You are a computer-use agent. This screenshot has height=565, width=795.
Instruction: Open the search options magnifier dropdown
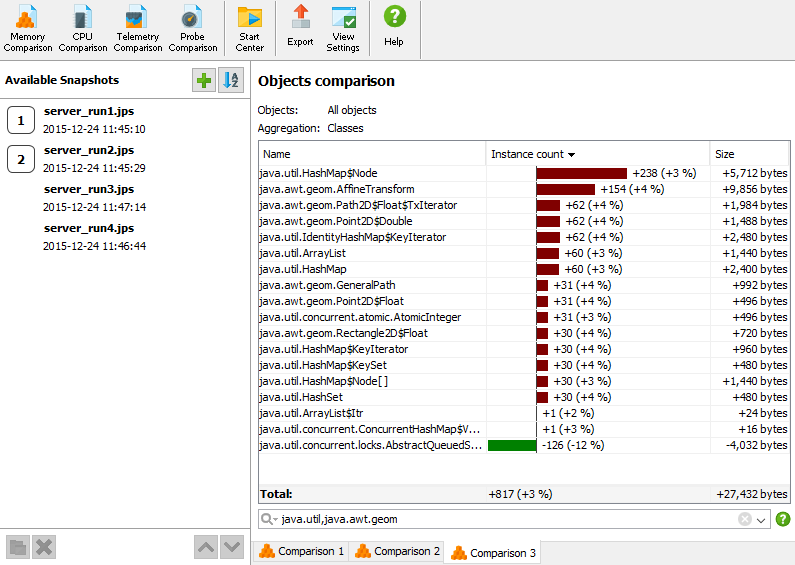269,519
